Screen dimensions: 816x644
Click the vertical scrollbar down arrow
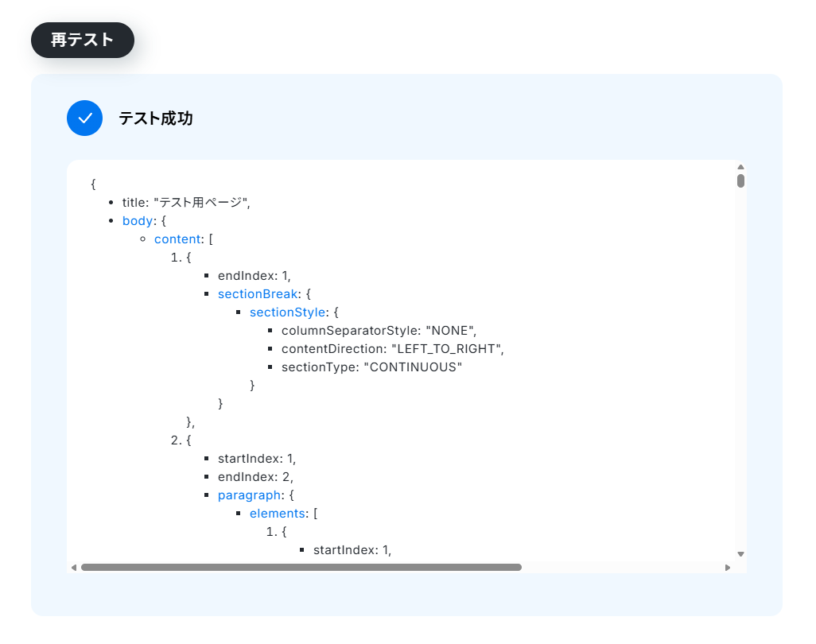pyautogui.click(x=740, y=554)
